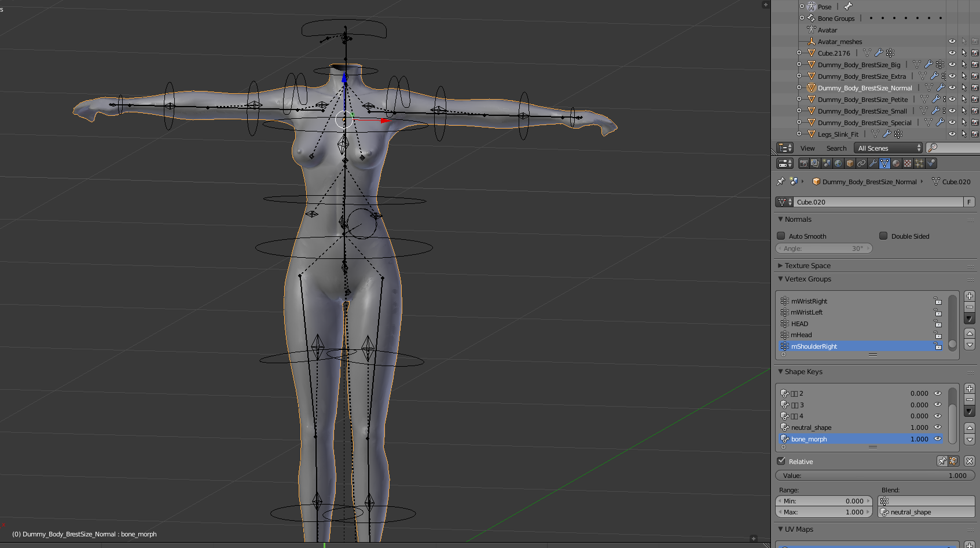Click Dummy_Body_BrestSize_Special in outliner

864,122
